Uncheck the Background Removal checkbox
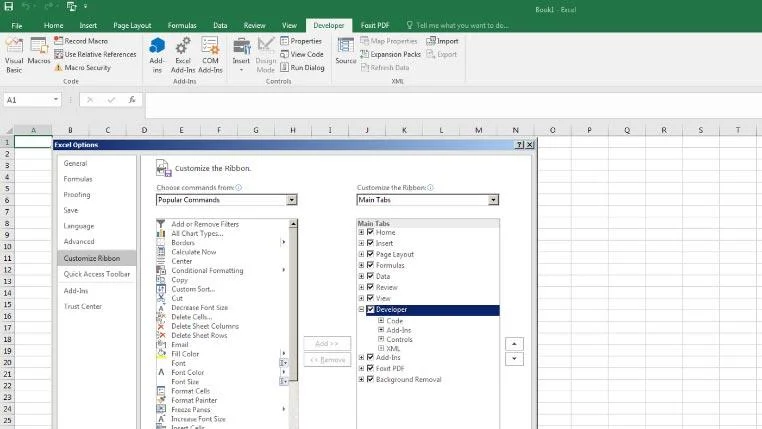Viewport: 762px width, 429px height. [370, 379]
